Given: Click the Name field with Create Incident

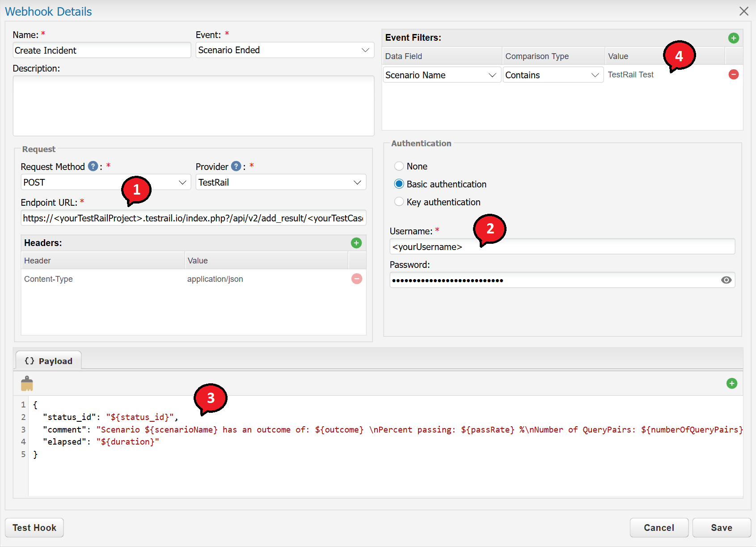Looking at the screenshot, I should pos(102,51).
